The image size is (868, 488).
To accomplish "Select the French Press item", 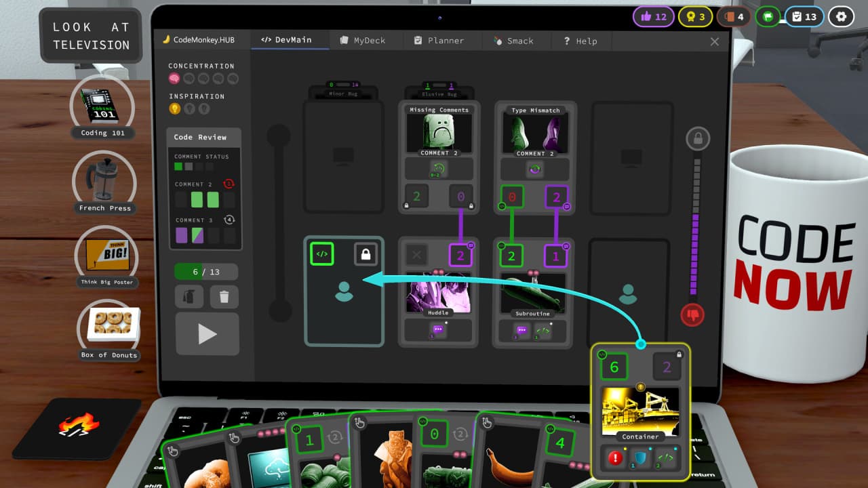I will coord(105,180).
